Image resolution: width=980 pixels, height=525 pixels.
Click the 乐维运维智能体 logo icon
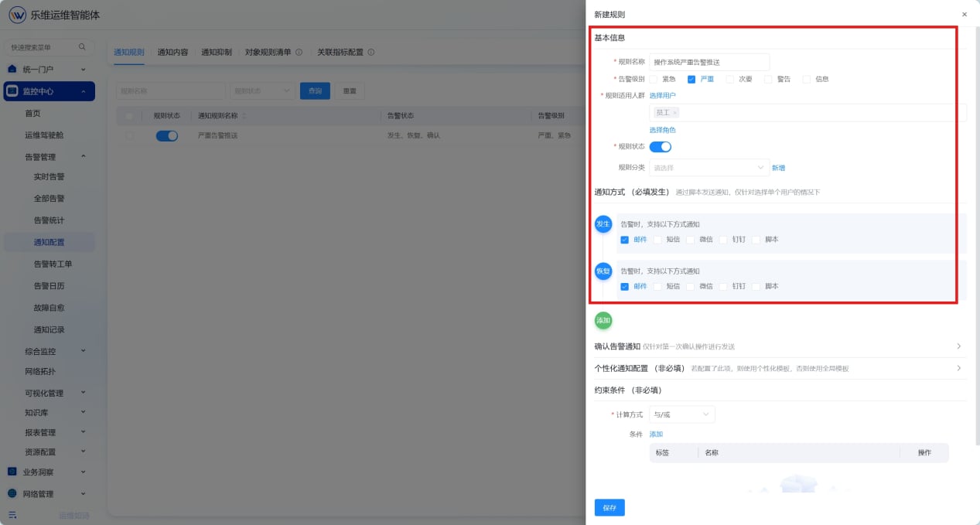[17, 15]
